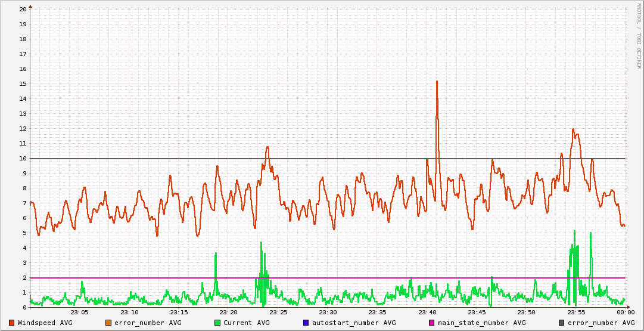Click the red arrow atop the vertical axis
644x331 pixels.
pyautogui.click(x=30, y=6)
